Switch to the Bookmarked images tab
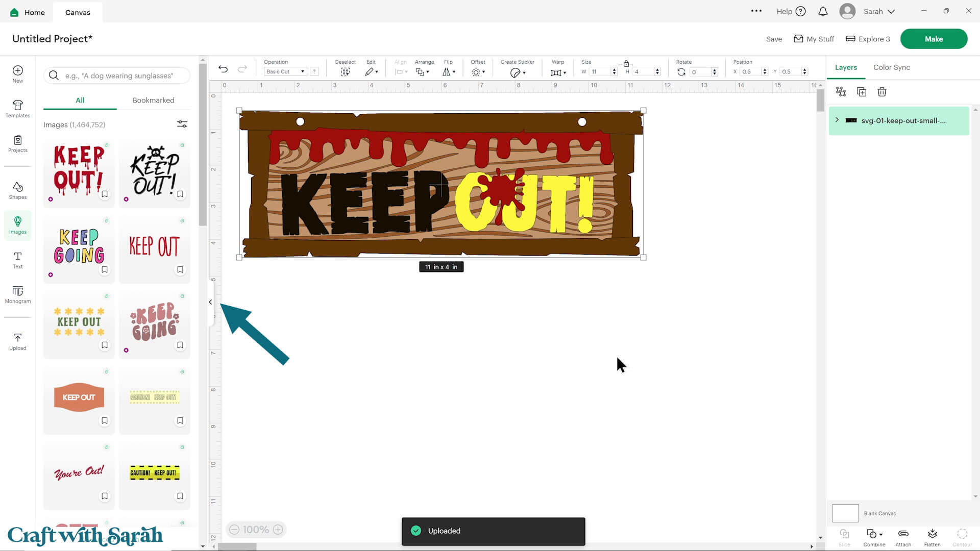The width and height of the screenshot is (980, 551). coord(153,100)
